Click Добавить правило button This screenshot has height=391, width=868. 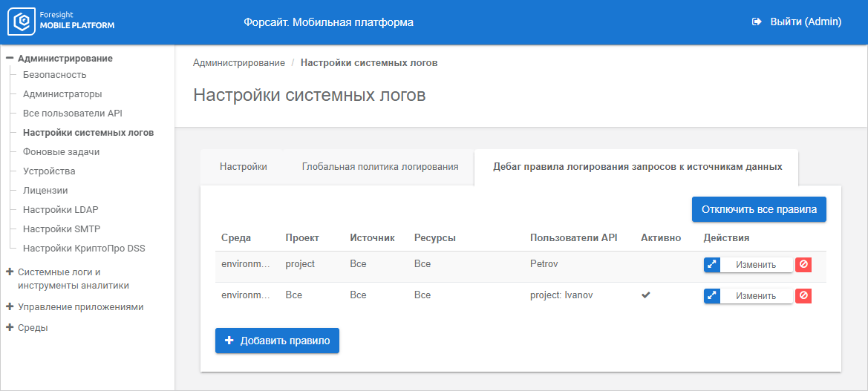(x=277, y=341)
